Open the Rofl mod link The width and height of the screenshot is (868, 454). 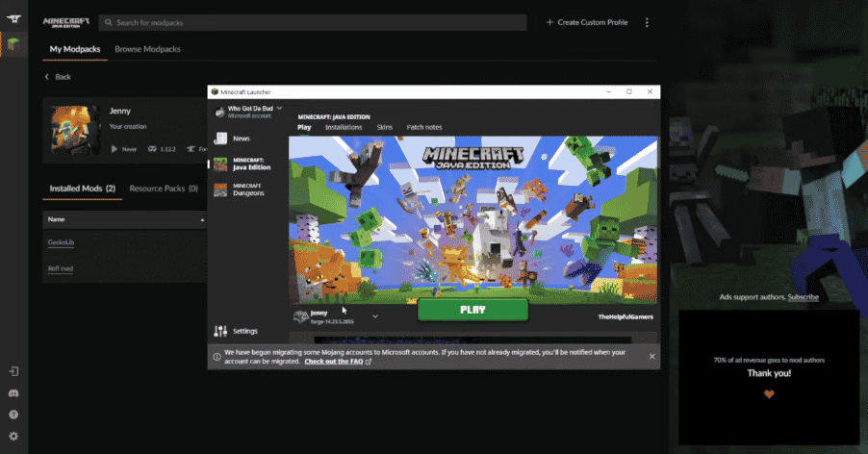[61, 268]
